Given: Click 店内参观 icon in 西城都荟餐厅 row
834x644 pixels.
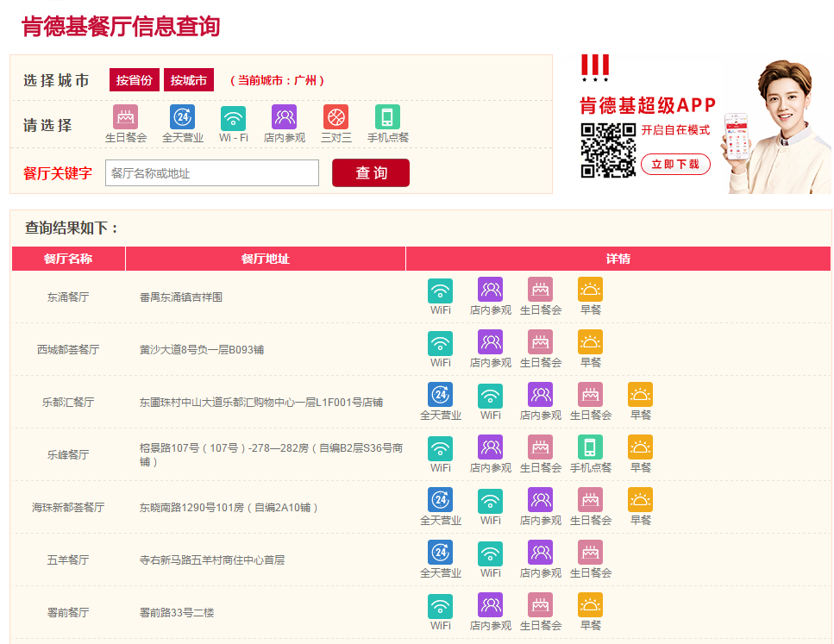Looking at the screenshot, I should point(491,342).
